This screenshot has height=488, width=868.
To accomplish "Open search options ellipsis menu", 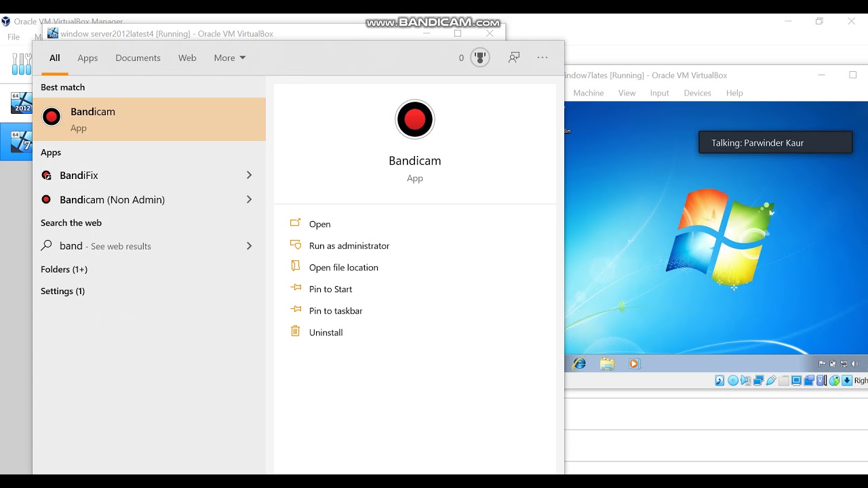I will (x=542, y=58).
